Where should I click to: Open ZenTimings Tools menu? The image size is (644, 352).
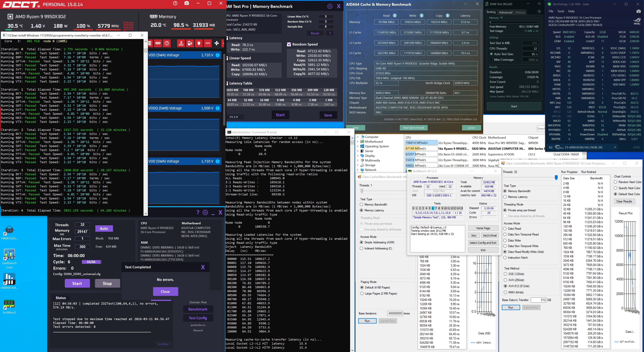(561, 11)
